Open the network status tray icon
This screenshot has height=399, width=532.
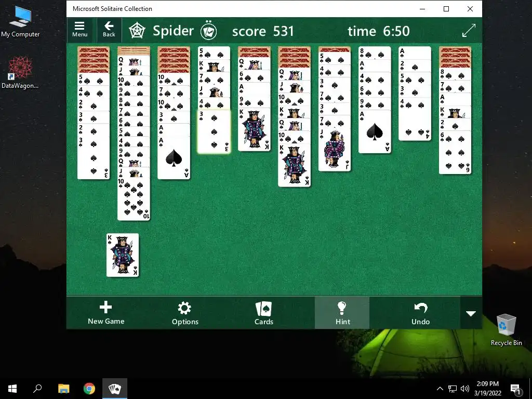coord(453,389)
